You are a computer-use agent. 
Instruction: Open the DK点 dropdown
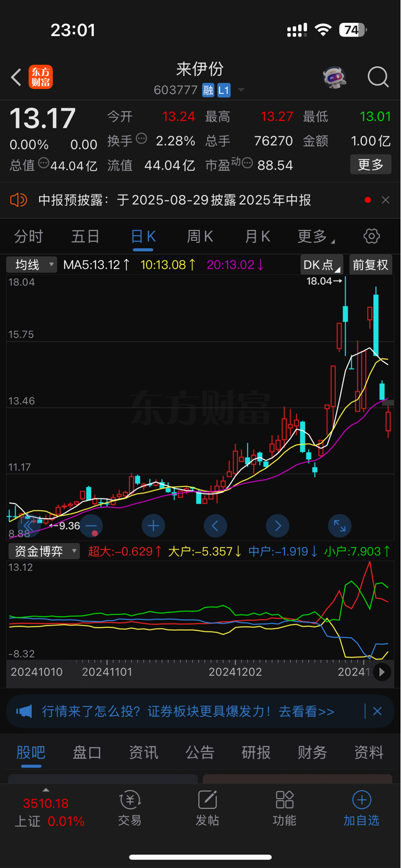[322, 265]
